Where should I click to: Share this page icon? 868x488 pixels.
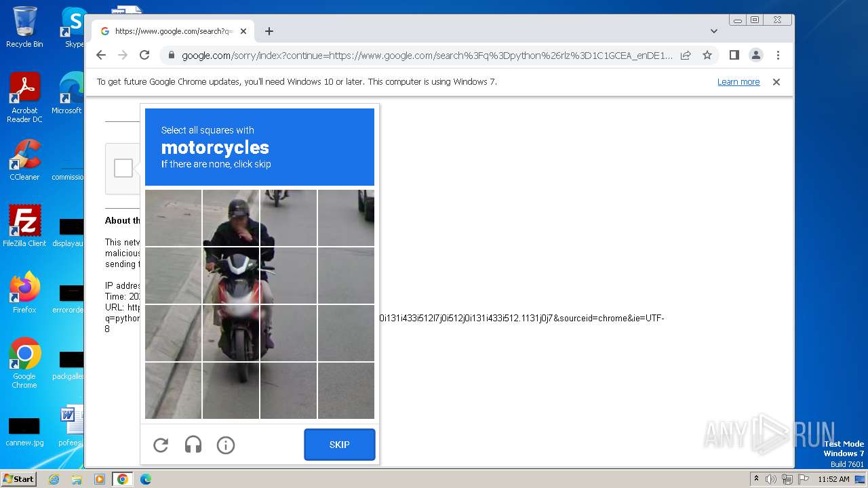click(686, 55)
